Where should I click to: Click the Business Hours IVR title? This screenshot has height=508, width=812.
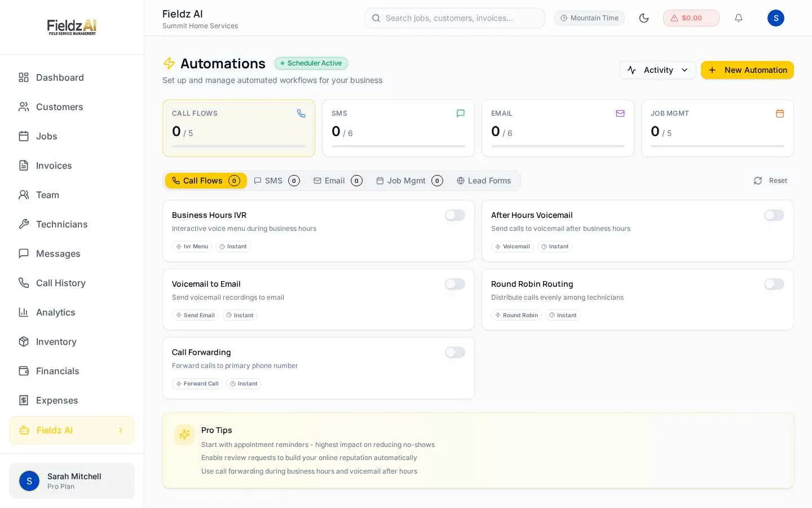click(x=209, y=215)
